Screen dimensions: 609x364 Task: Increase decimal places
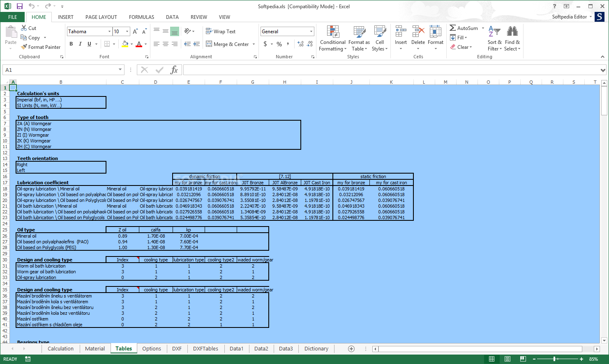(300, 44)
